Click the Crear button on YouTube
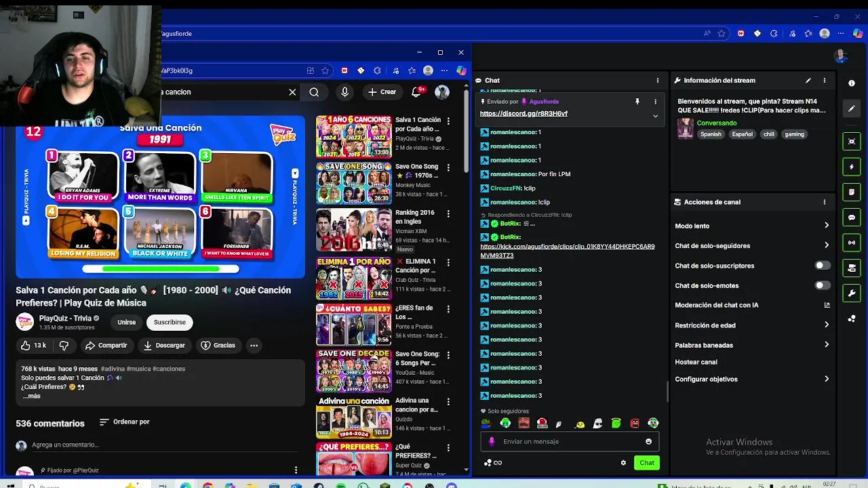 [382, 92]
